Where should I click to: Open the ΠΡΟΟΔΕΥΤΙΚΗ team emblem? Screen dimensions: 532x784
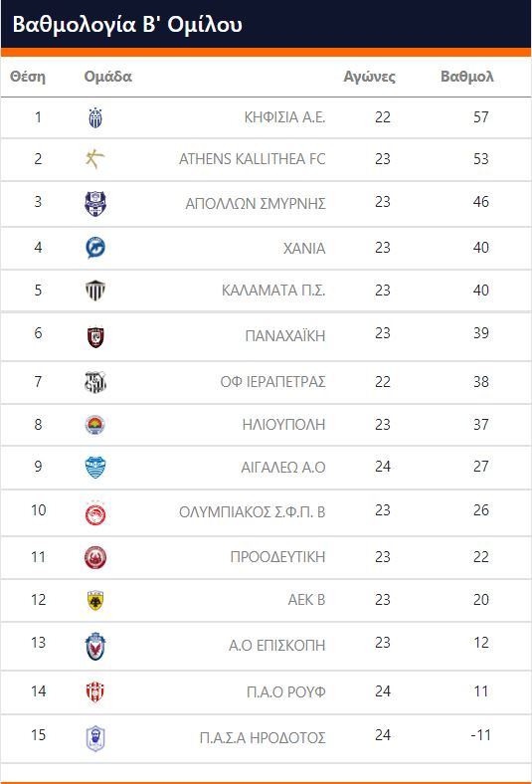click(x=94, y=557)
